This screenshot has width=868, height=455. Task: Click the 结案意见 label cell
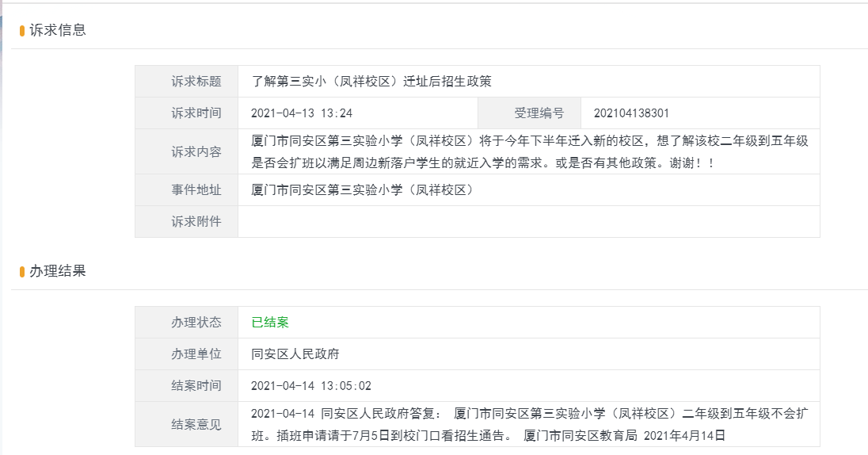click(187, 425)
